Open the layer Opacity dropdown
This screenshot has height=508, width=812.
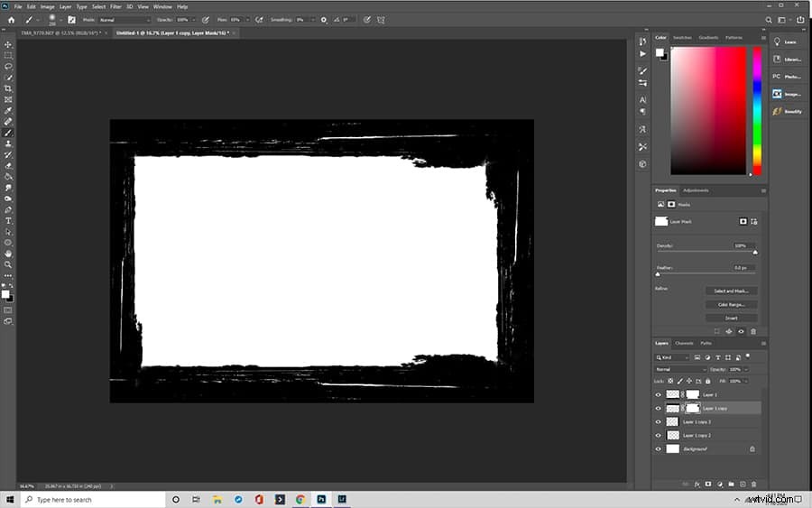click(746, 369)
